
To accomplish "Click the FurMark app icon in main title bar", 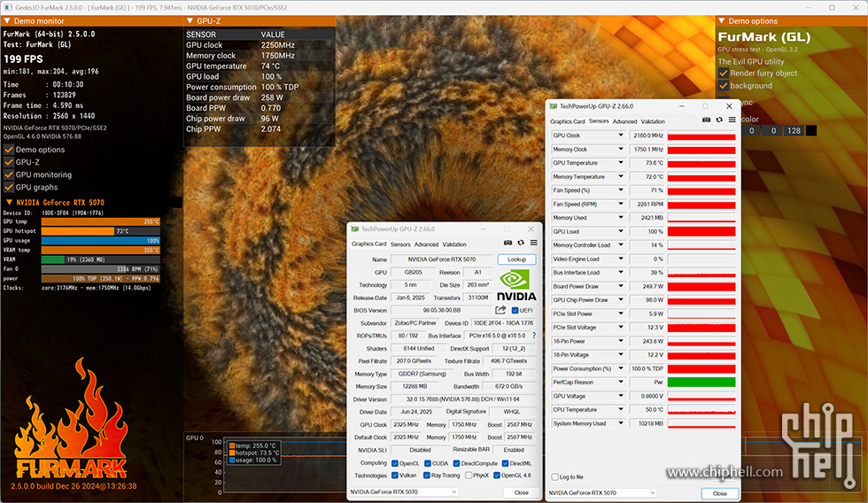I will tap(8, 8).
